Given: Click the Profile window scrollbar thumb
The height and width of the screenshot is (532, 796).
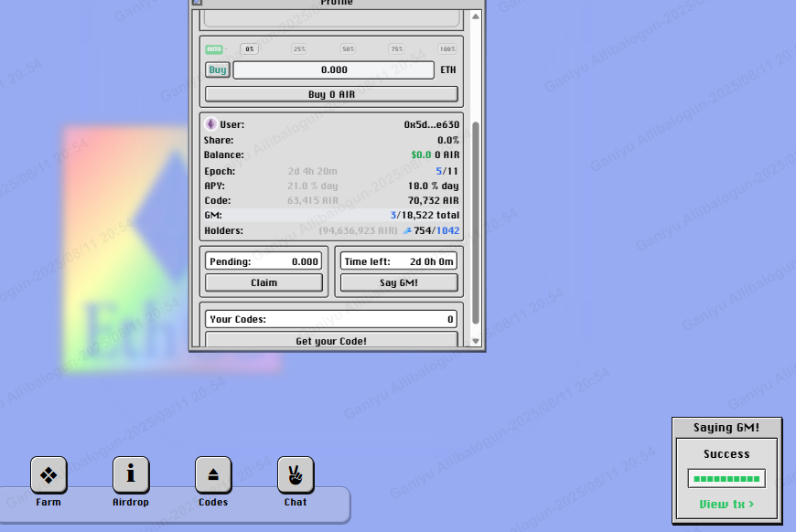Looking at the screenshot, I should pos(476,223).
